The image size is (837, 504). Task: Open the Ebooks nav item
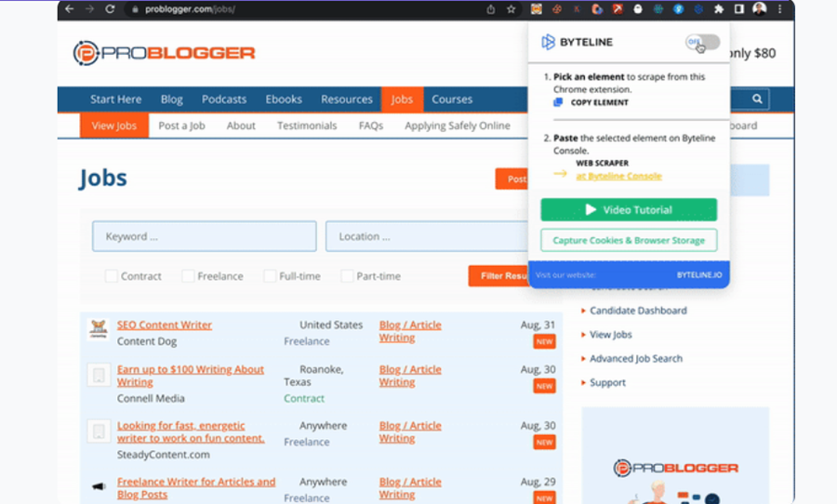click(x=284, y=99)
